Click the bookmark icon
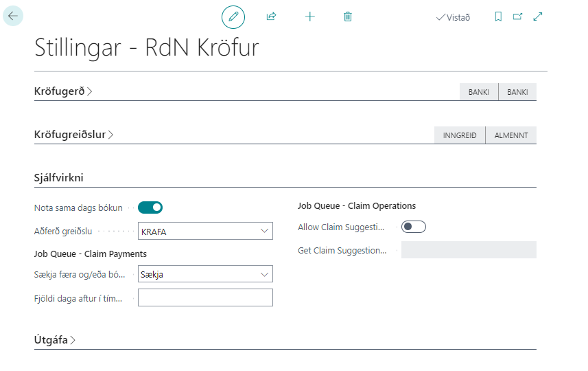Image resolution: width=588 pixels, height=371 pixels. (x=498, y=16)
